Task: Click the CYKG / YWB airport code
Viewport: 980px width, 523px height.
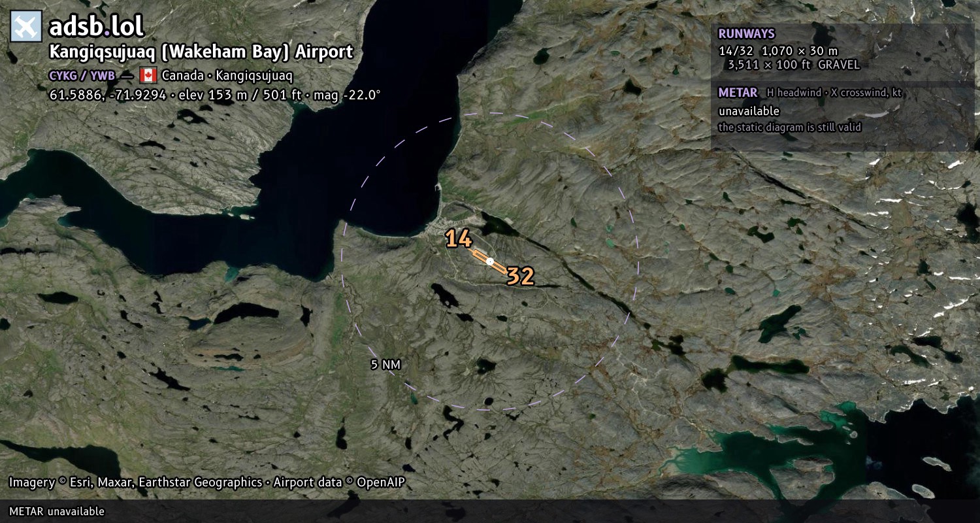Action: 82,75
